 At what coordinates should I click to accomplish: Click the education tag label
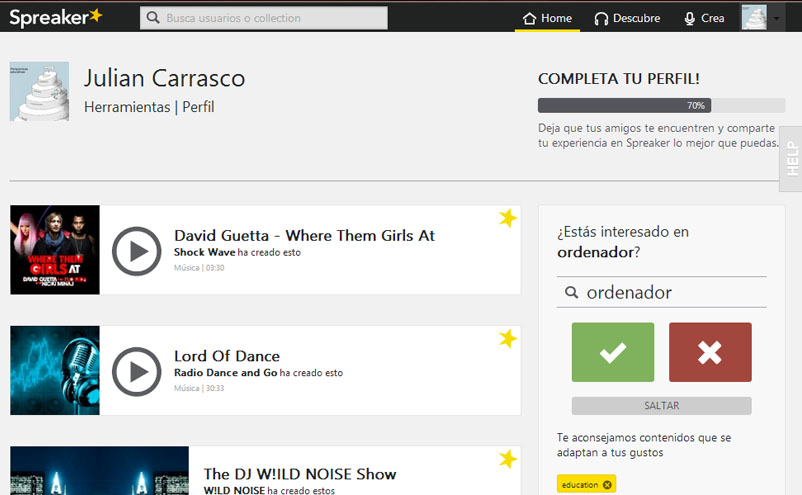580,485
